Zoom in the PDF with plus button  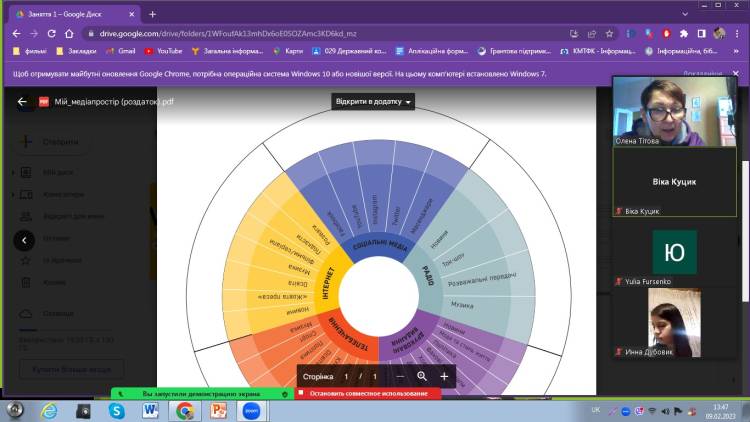pyautogui.click(x=444, y=377)
